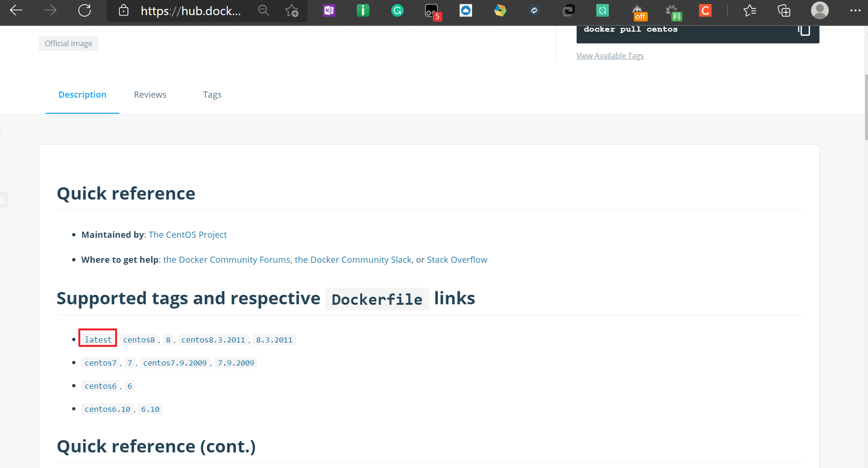The image size is (868, 468).
Task: Open the black swirl extension
Action: (569, 10)
